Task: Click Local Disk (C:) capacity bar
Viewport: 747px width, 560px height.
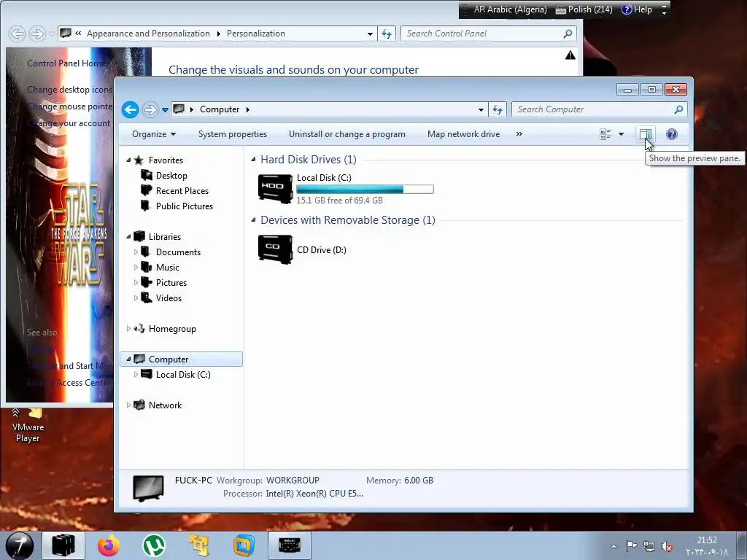Action: [365, 189]
